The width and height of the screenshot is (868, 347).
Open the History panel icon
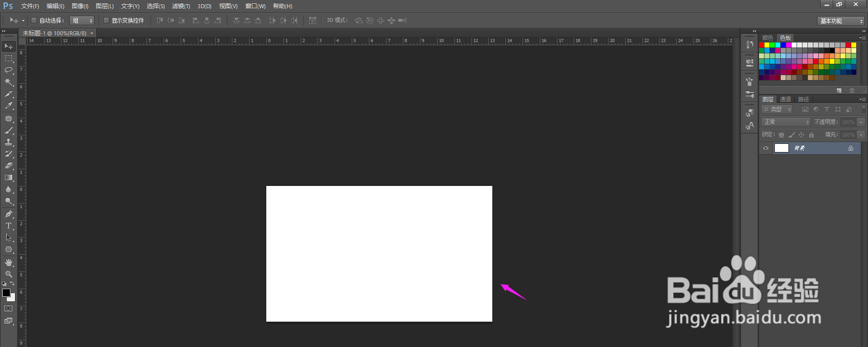click(750, 44)
